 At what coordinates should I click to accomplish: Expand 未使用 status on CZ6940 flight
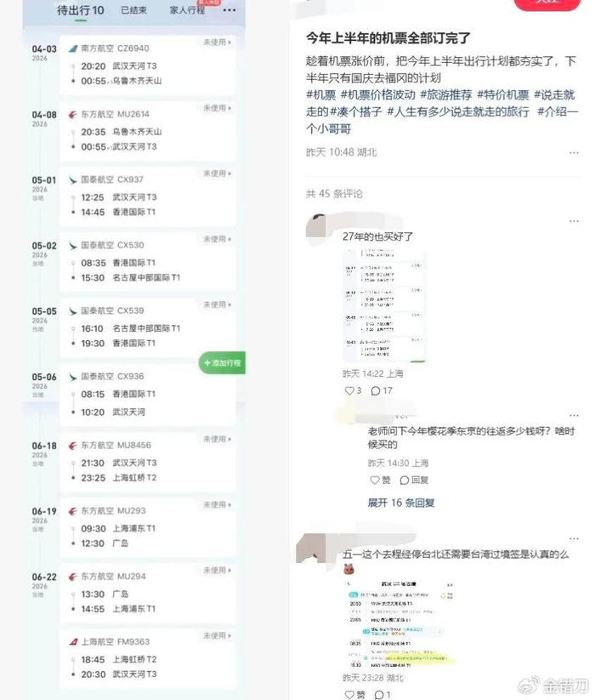point(218,43)
